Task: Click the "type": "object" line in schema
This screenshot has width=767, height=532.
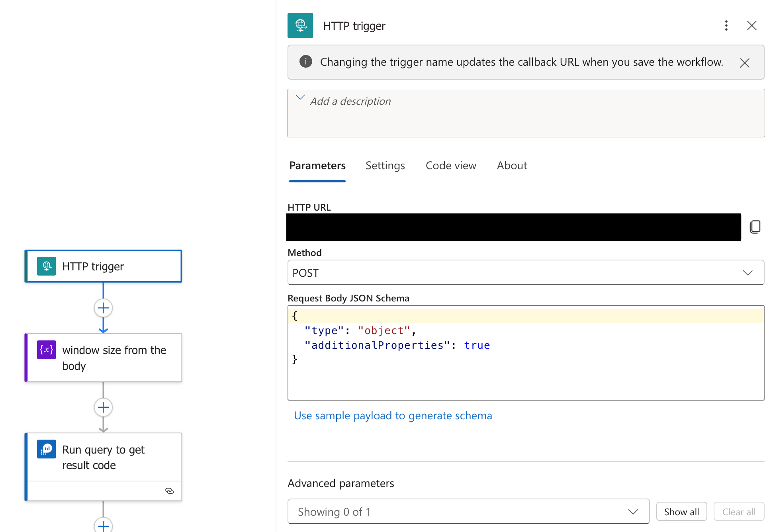Action: click(360, 331)
